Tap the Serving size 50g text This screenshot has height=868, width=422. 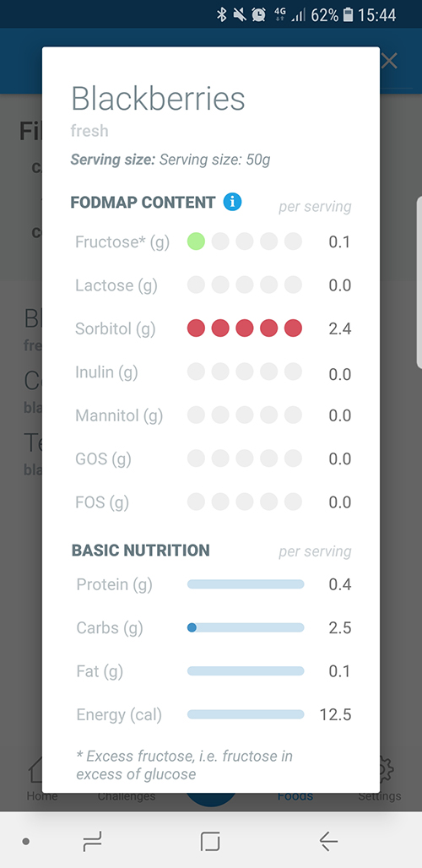[x=170, y=160]
